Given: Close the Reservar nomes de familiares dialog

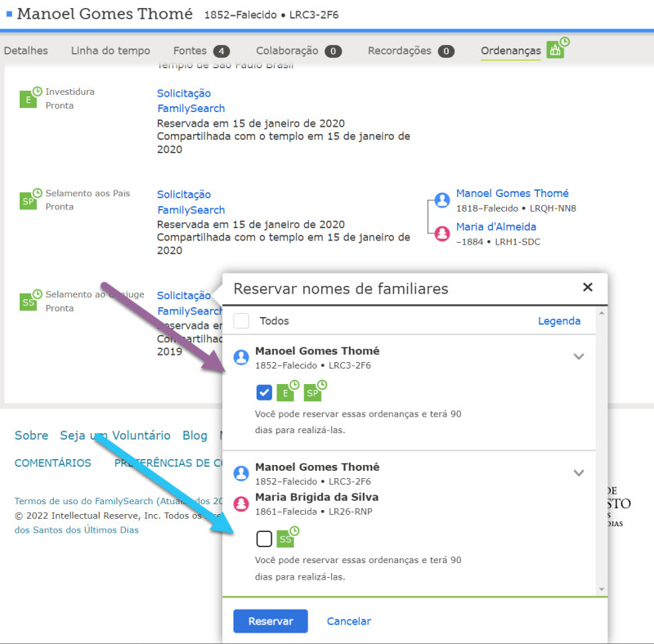Looking at the screenshot, I should [x=588, y=287].
